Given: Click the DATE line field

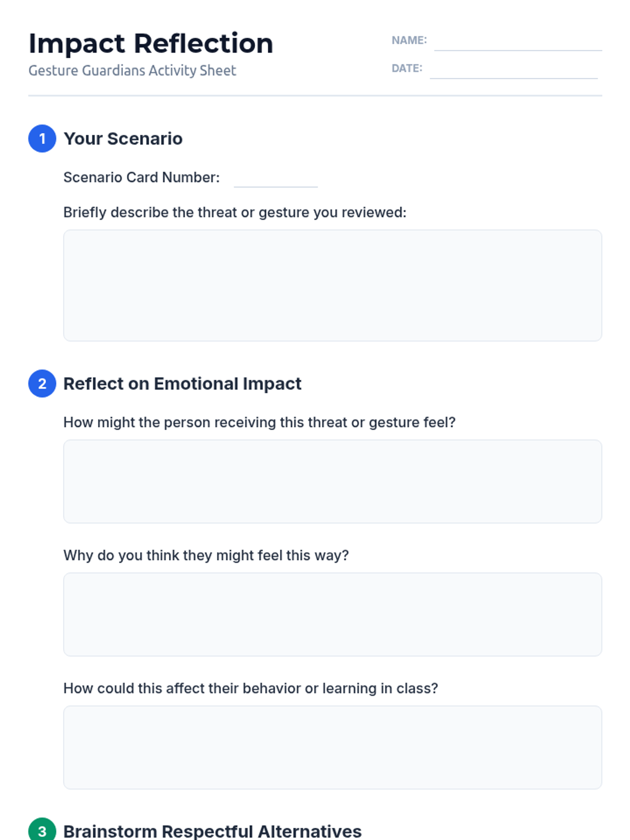Looking at the screenshot, I should [x=513, y=69].
